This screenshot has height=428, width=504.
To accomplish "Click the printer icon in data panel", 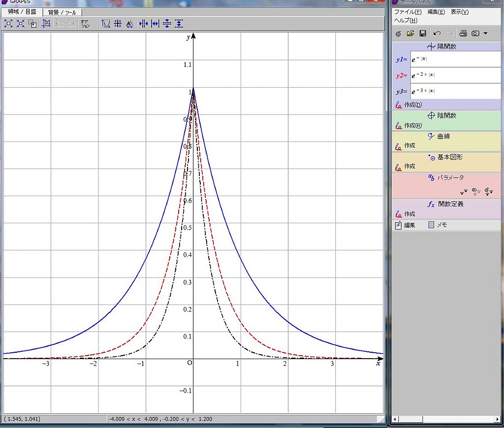I will (x=463, y=33).
